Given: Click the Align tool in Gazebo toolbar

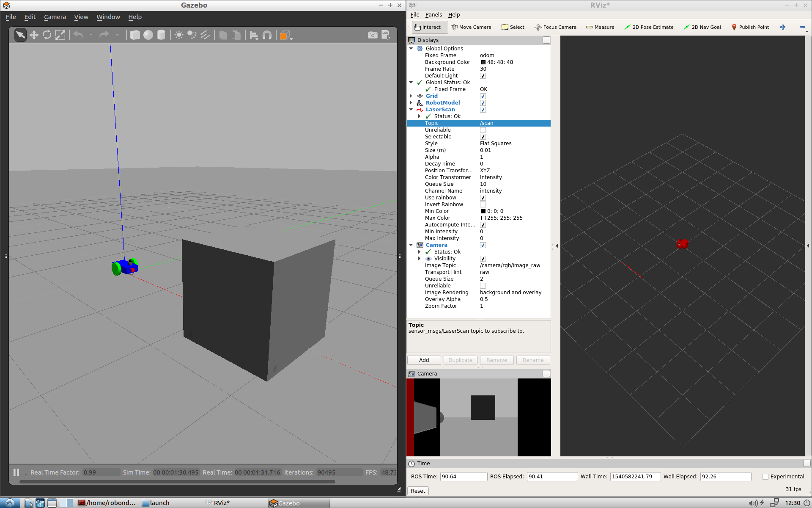Looking at the screenshot, I should 254,35.
